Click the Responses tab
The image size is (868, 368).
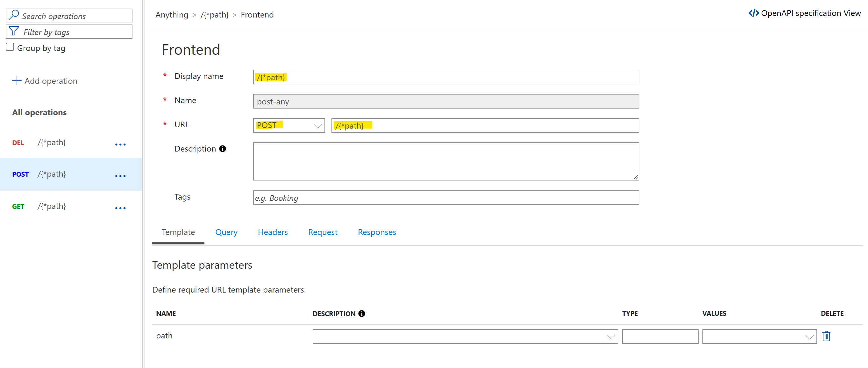[376, 232]
